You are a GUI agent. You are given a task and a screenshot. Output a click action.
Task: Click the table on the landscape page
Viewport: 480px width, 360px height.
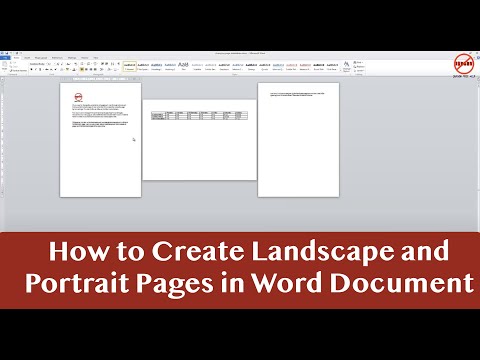click(199, 116)
